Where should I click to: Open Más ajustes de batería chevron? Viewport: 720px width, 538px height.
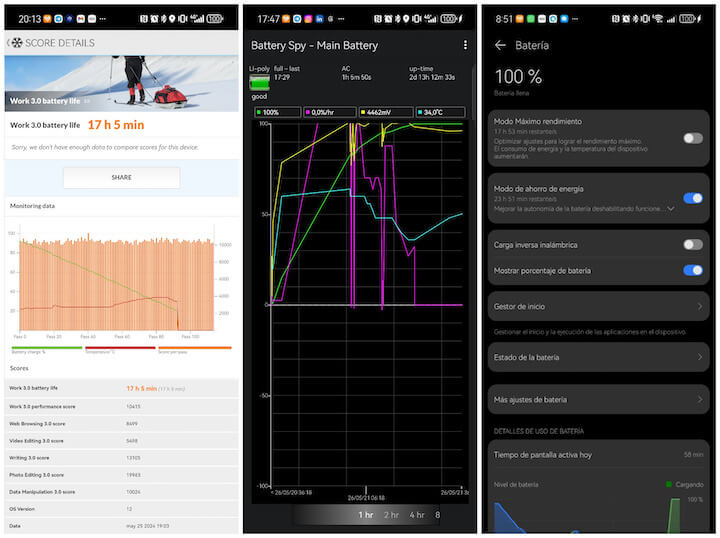tap(700, 399)
